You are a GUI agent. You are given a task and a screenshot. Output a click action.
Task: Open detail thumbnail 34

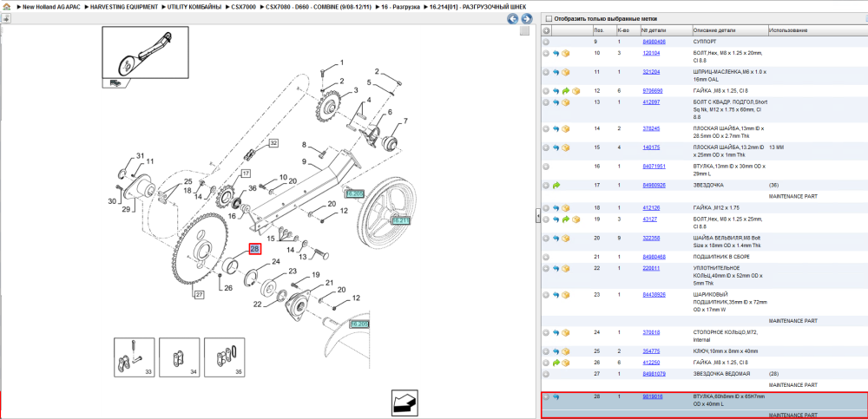pos(180,357)
